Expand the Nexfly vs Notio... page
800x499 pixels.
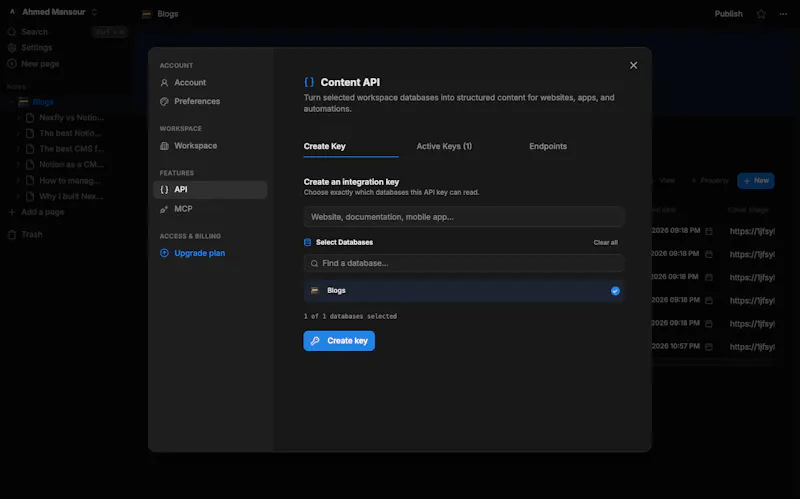coord(18,118)
